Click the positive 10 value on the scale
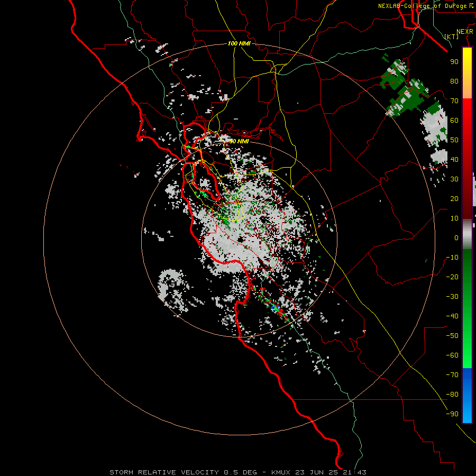The height and width of the screenshot is (476, 476). (x=454, y=218)
